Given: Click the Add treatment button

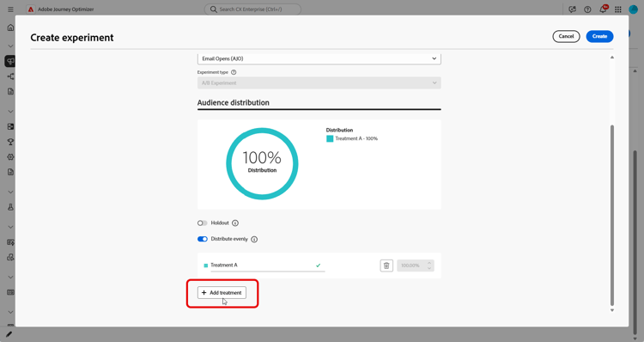Looking at the screenshot, I should (222, 293).
